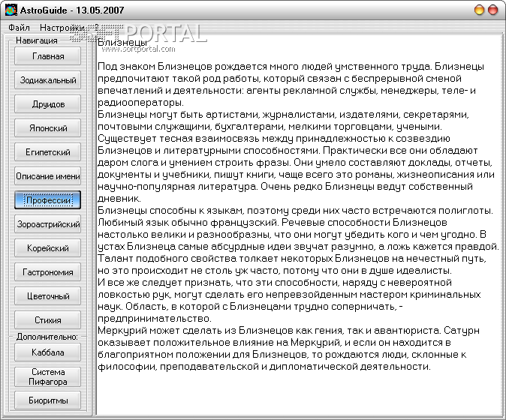Close the window with the red button

tap(492, 10)
